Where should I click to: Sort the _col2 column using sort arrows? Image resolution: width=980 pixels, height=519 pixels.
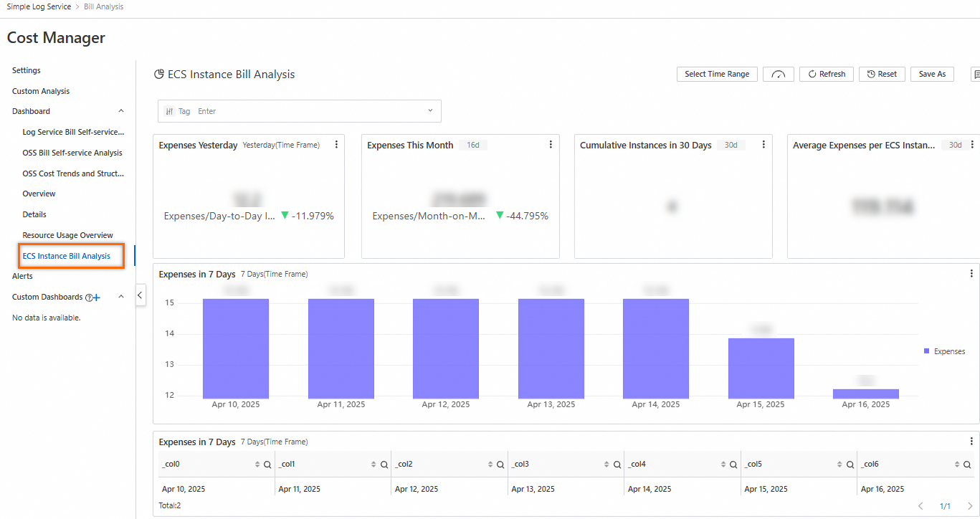490,465
